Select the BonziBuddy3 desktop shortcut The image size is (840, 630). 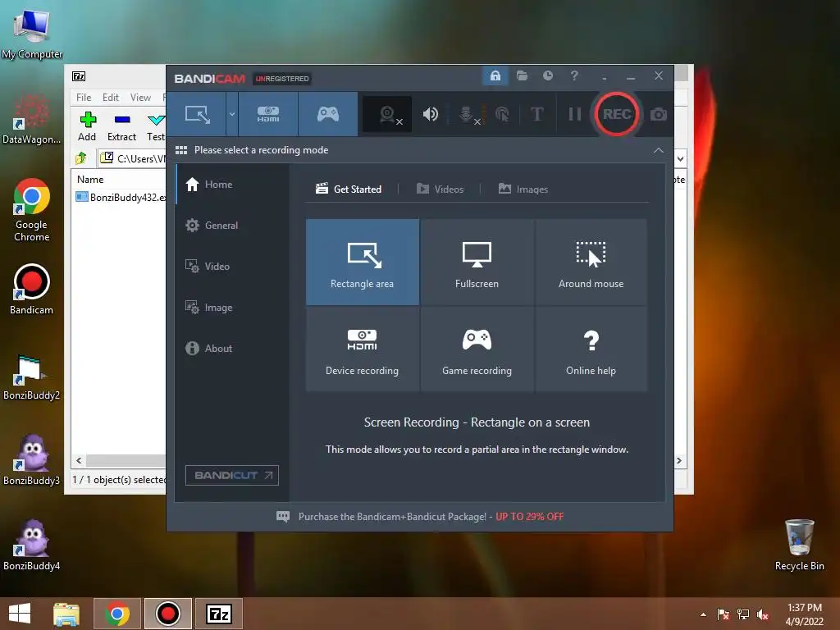pos(32,459)
